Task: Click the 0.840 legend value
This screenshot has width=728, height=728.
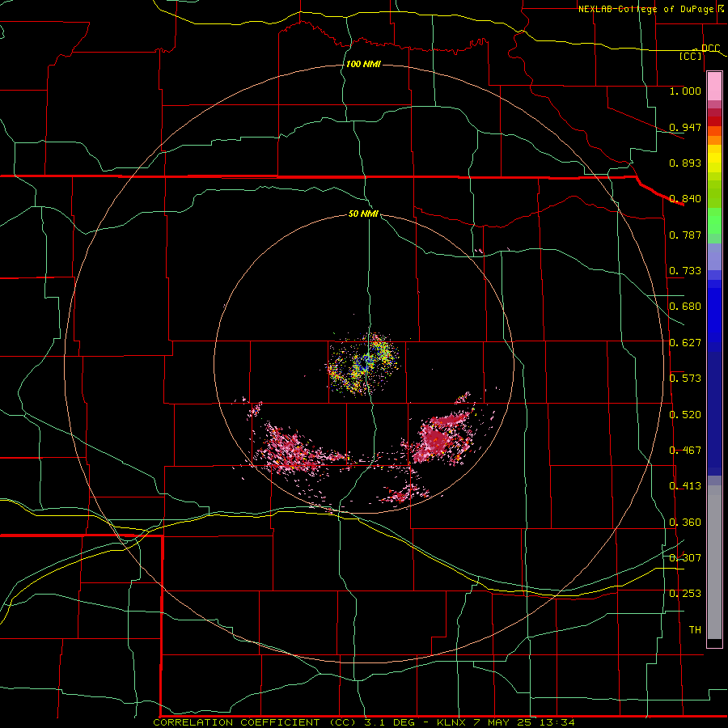Action: pyautogui.click(x=685, y=199)
